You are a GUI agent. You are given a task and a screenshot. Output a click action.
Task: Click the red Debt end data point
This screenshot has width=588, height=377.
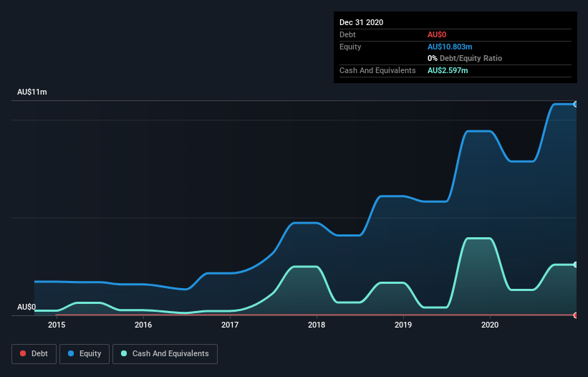[576, 315]
